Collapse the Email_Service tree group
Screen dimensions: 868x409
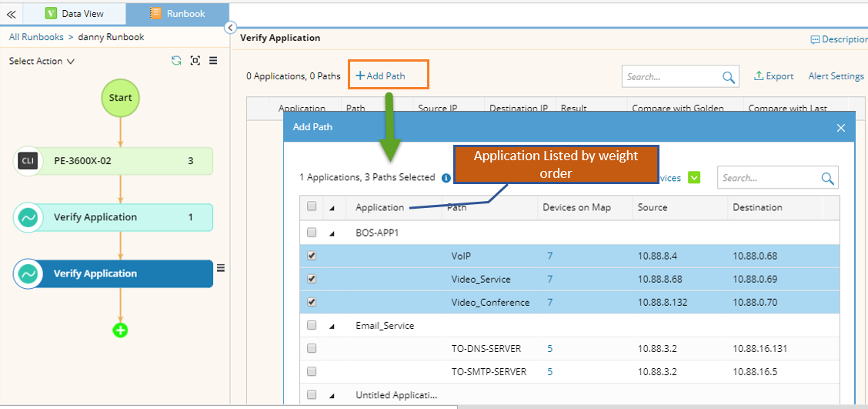click(332, 326)
